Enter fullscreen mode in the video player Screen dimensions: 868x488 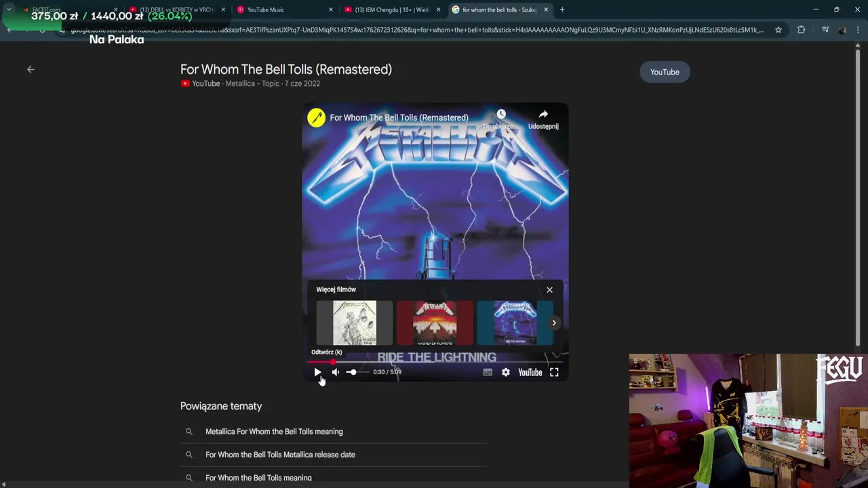coord(554,372)
